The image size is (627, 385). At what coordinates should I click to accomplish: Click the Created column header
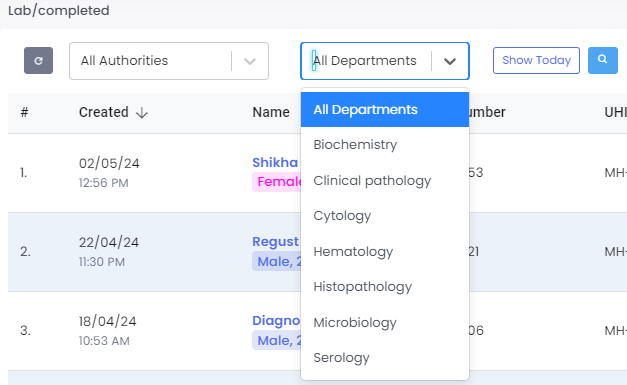click(104, 112)
